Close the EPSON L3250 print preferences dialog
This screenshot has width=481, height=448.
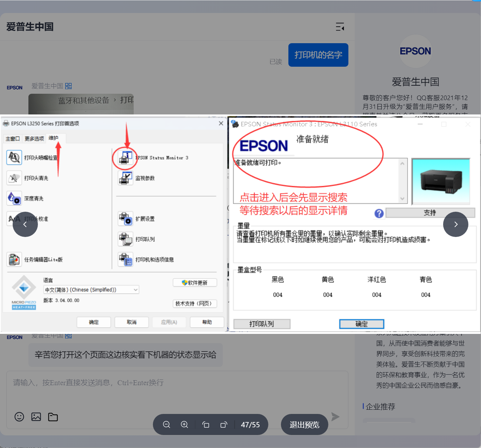(221, 123)
